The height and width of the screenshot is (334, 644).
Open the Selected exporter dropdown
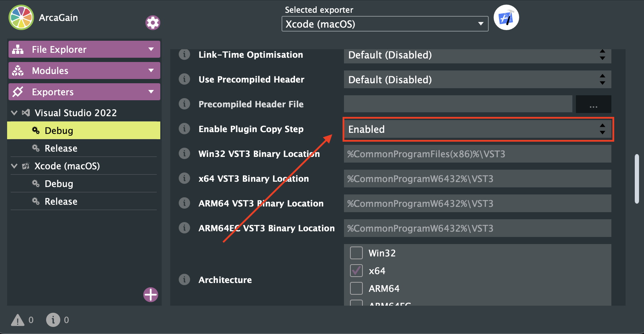pyautogui.click(x=385, y=24)
